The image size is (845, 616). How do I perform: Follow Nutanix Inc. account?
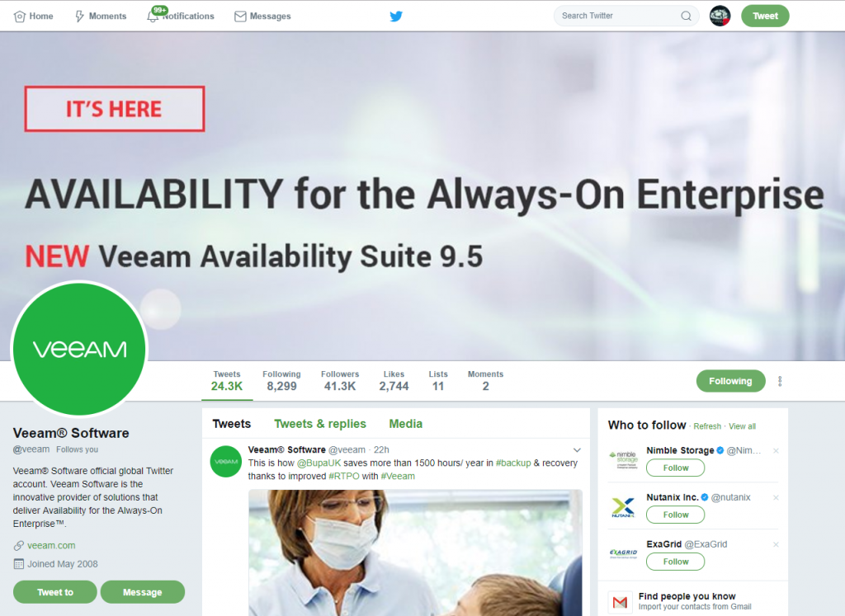[675, 515]
